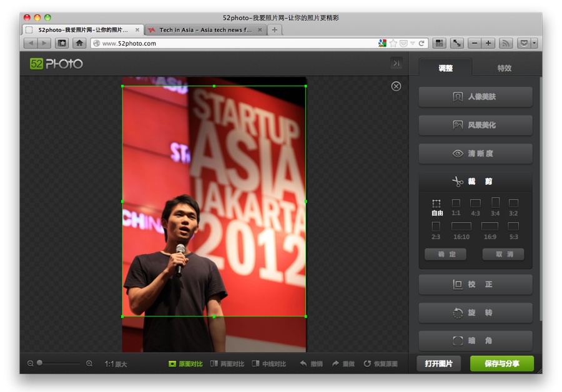This screenshot has height=392, width=562.
Task: Expand the 旋转 section
Action: pos(475,313)
